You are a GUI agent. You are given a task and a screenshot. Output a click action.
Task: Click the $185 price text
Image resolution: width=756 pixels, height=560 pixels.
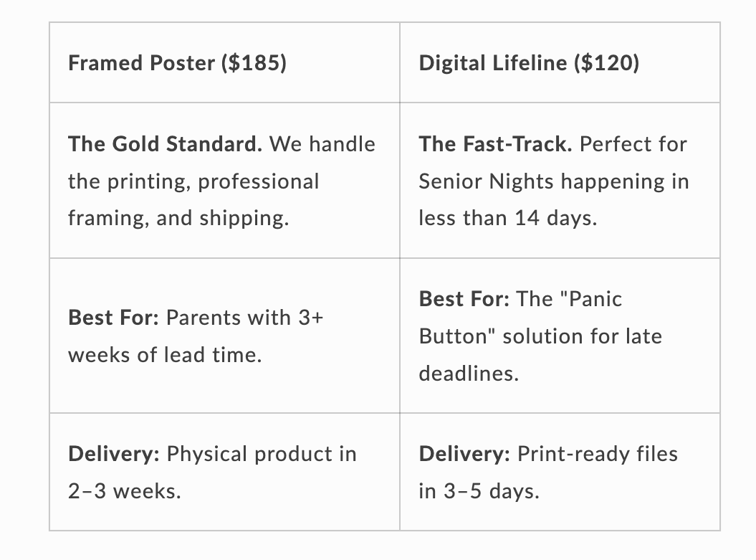point(254,63)
